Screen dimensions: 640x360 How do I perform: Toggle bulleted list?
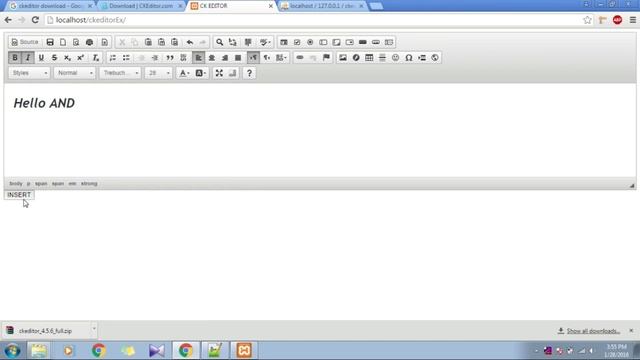coord(126,58)
